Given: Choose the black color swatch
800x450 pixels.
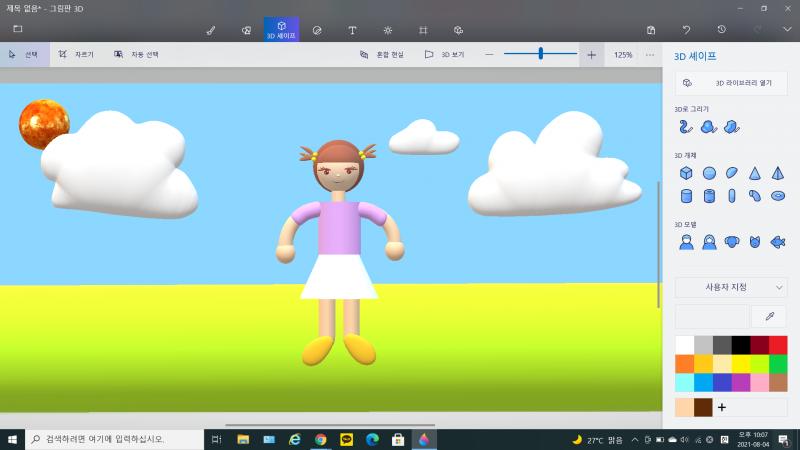Looking at the screenshot, I should coord(741,345).
